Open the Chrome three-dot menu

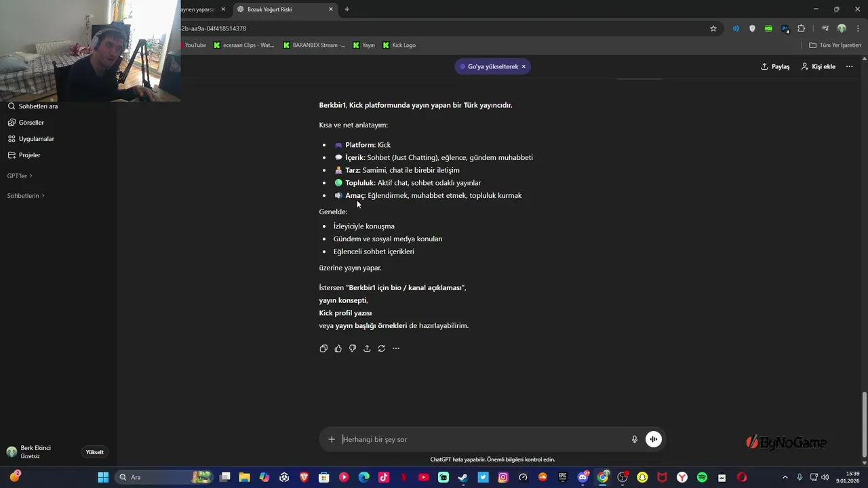pyautogui.click(x=858, y=28)
